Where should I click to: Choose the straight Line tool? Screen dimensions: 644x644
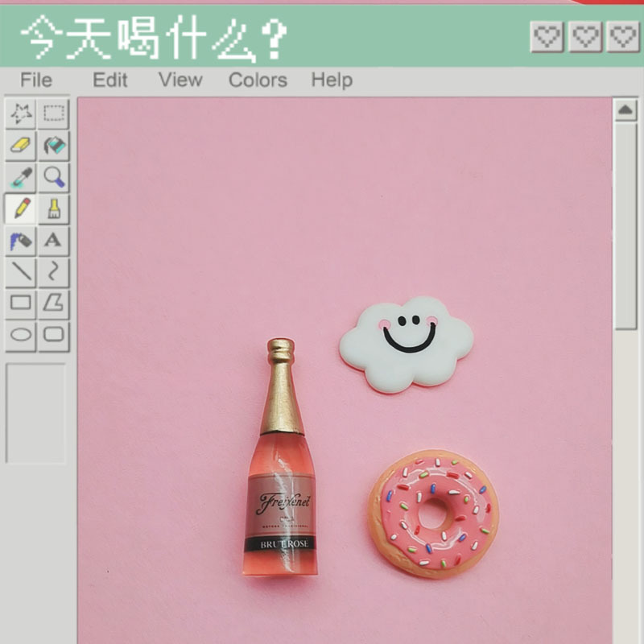[21, 273]
